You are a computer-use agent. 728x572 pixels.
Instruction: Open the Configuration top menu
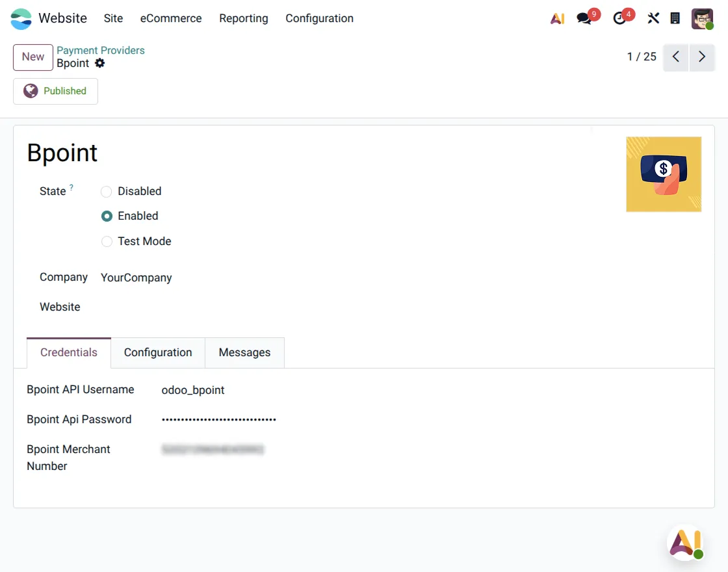[319, 19]
